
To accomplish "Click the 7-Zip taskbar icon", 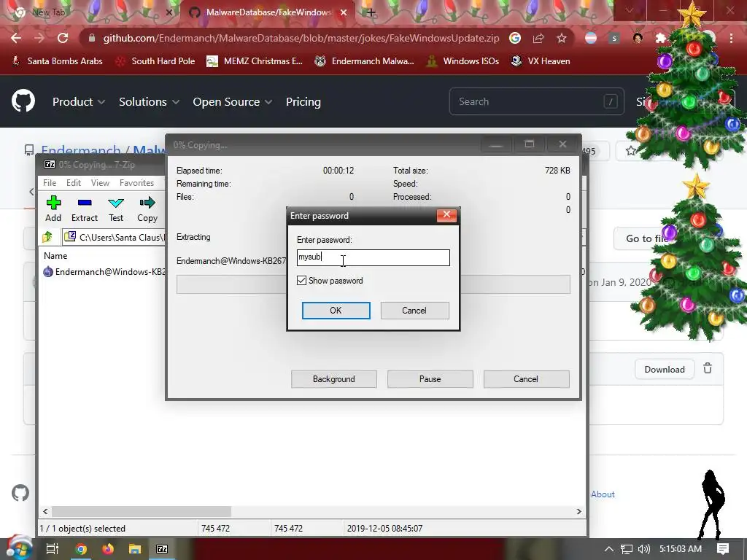I will point(162,549).
